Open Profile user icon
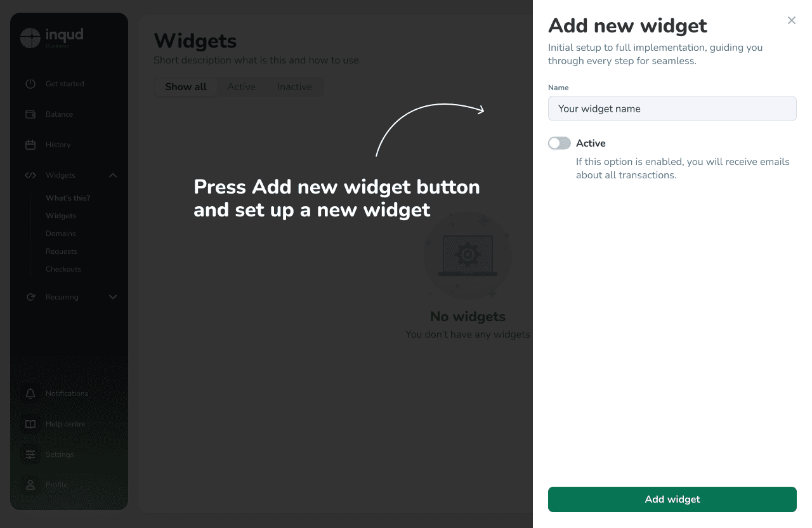The height and width of the screenshot is (528, 812). click(x=30, y=485)
